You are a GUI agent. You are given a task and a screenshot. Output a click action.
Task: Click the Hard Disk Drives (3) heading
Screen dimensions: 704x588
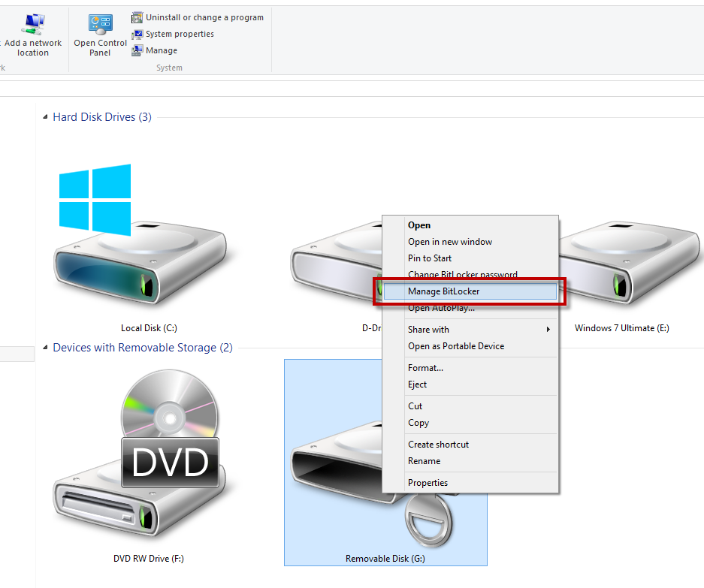(102, 117)
